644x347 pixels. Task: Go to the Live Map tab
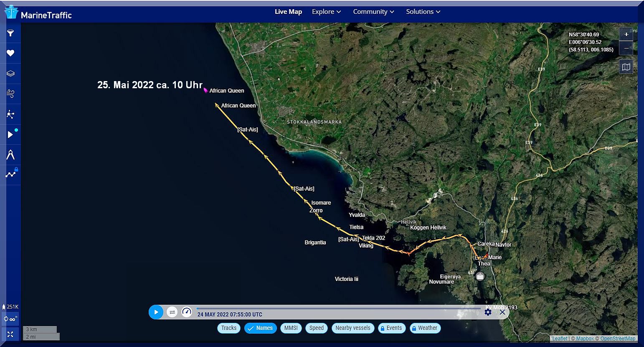tap(288, 12)
